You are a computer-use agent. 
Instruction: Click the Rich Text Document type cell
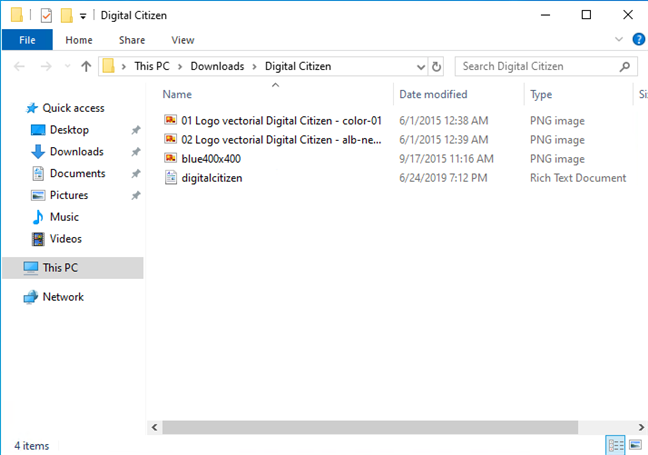(x=578, y=178)
